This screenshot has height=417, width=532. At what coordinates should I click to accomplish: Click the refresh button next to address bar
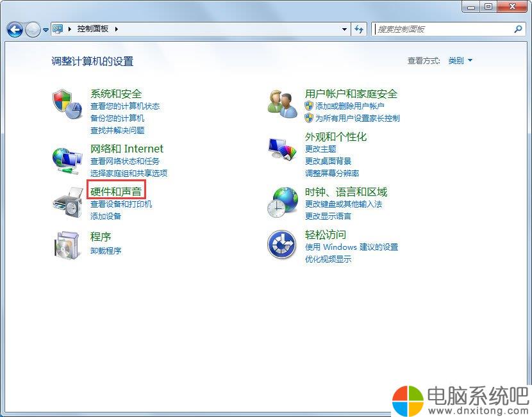tap(359, 29)
